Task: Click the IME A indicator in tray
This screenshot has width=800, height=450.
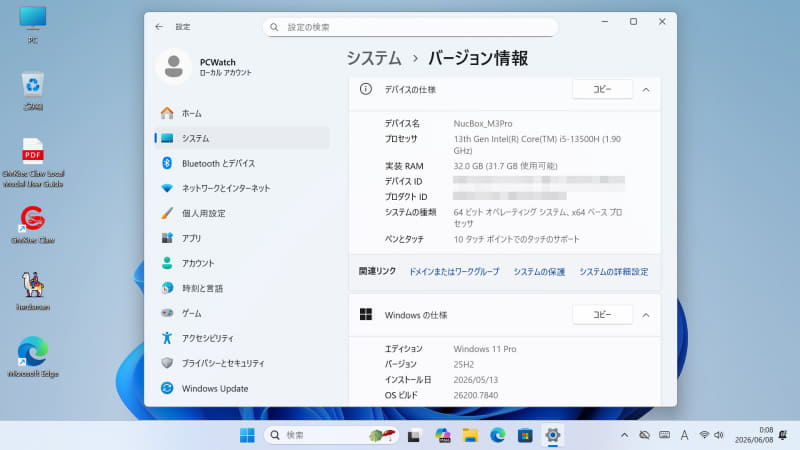Action: tap(684, 435)
